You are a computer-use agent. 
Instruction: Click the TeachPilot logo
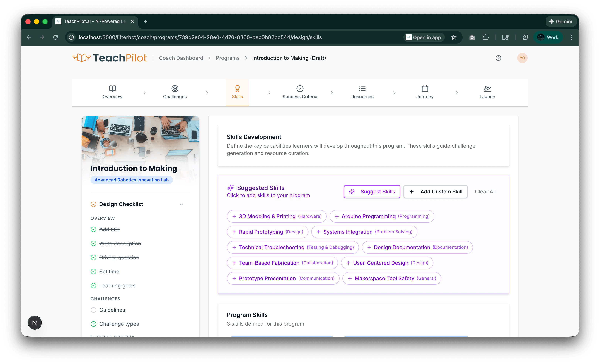coord(110,58)
